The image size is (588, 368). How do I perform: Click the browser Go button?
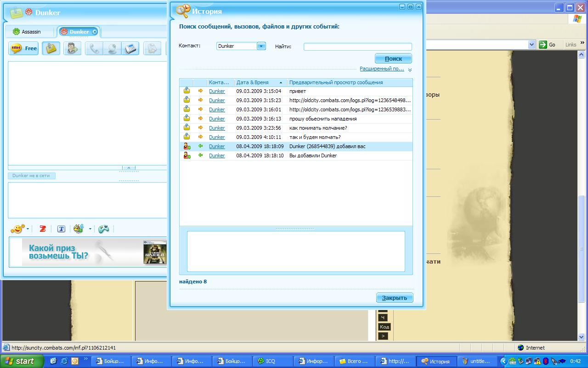[x=548, y=45]
